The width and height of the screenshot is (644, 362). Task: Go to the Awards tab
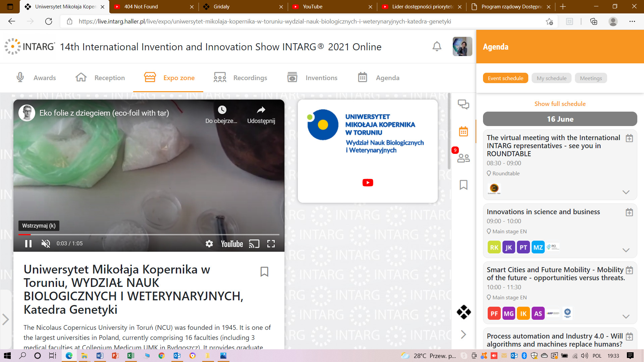(36, 78)
